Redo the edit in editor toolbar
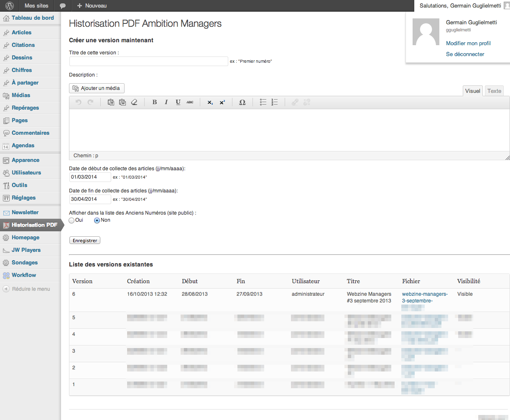Image resolution: width=510 pixels, height=420 pixels. tap(90, 102)
